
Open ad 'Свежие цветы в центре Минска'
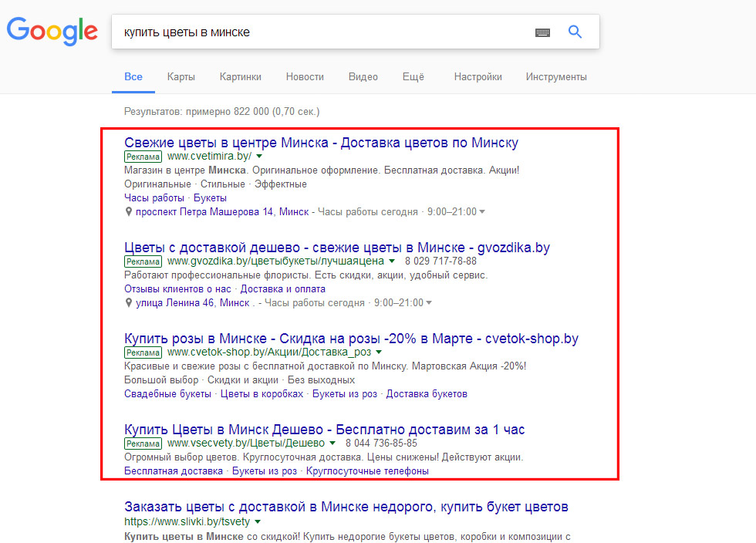tap(321, 143)
